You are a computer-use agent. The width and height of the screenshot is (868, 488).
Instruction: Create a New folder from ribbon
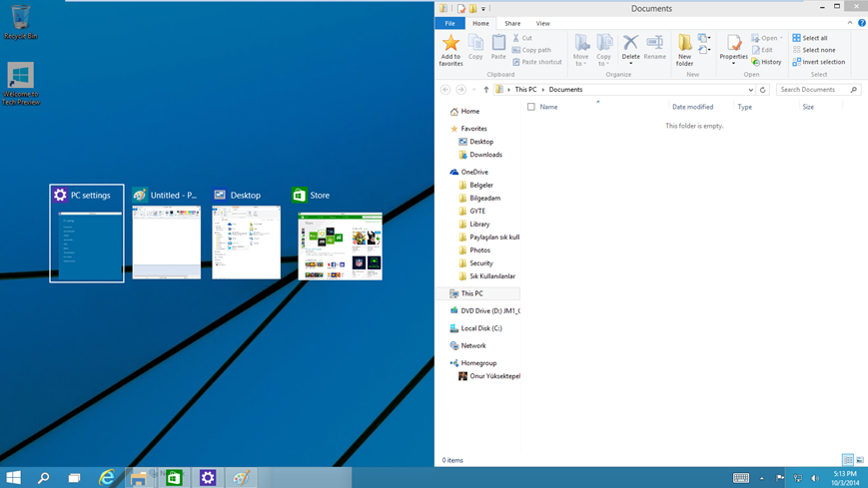(x=685, y=50)
